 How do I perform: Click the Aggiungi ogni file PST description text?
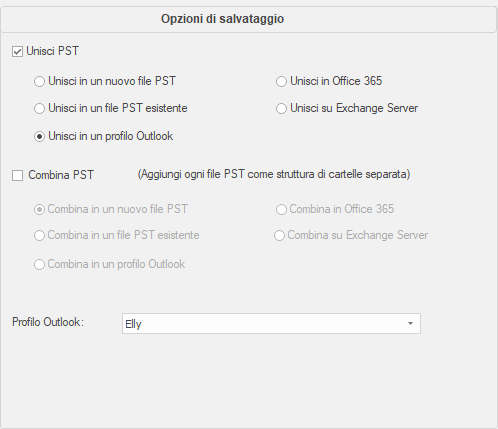274,174
